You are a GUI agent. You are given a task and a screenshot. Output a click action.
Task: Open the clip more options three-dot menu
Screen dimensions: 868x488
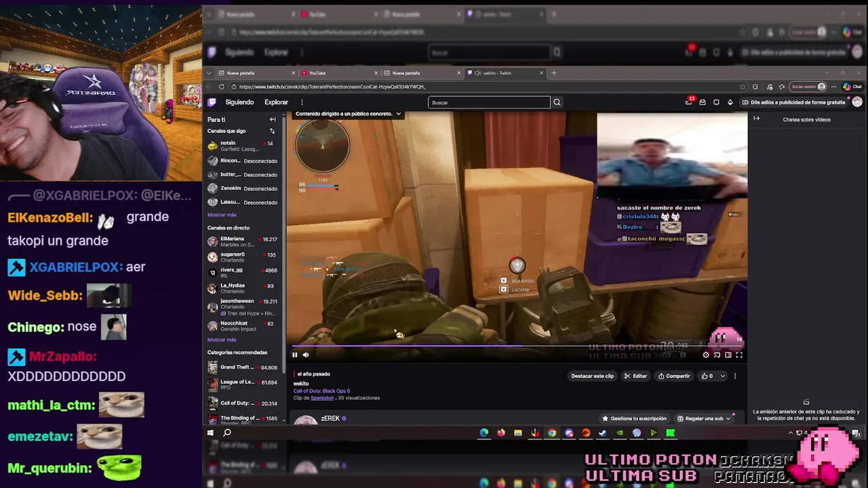click(734, 376)
